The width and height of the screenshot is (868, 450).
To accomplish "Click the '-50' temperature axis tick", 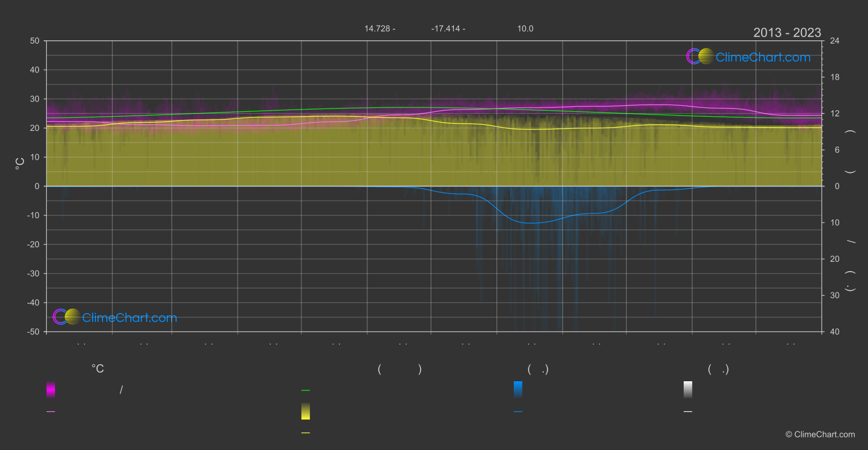I will [x=33, y=332].
